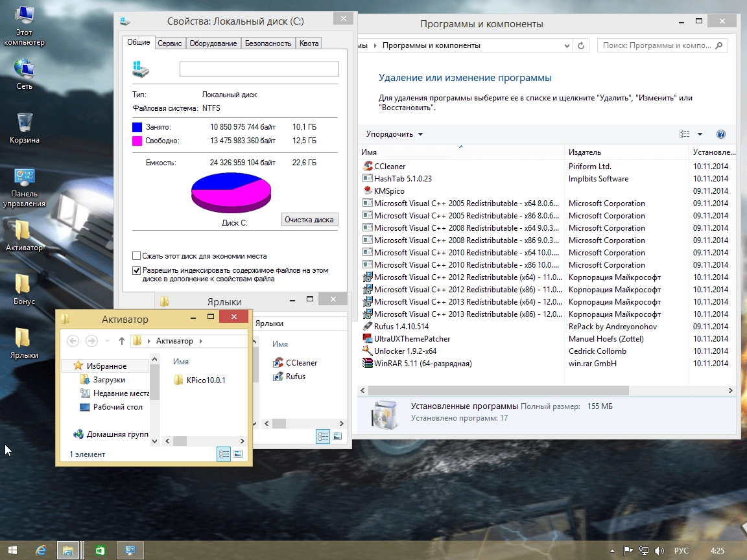Click the volume speaker tray icon
The width and height of the screenshot is (747, 560).
(x=659, y=551)
